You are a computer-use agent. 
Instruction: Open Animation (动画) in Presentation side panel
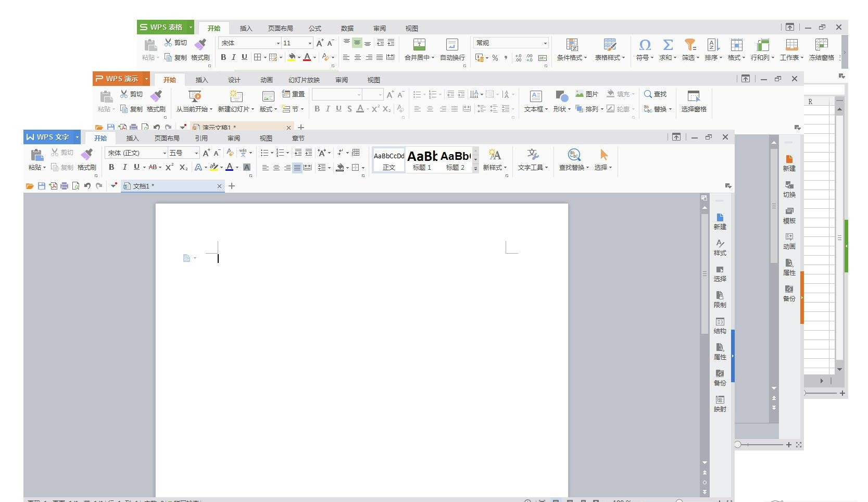pos(789,242)
